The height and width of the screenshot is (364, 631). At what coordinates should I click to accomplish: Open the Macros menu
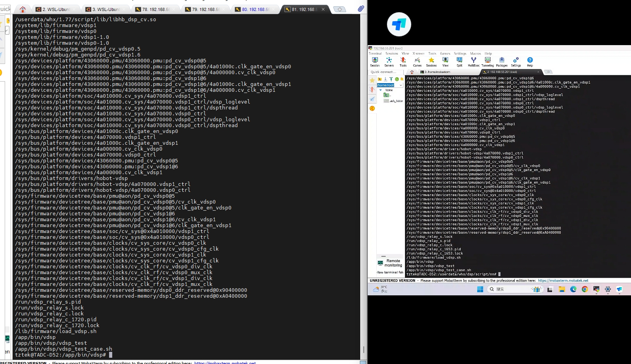pos(475,53)
